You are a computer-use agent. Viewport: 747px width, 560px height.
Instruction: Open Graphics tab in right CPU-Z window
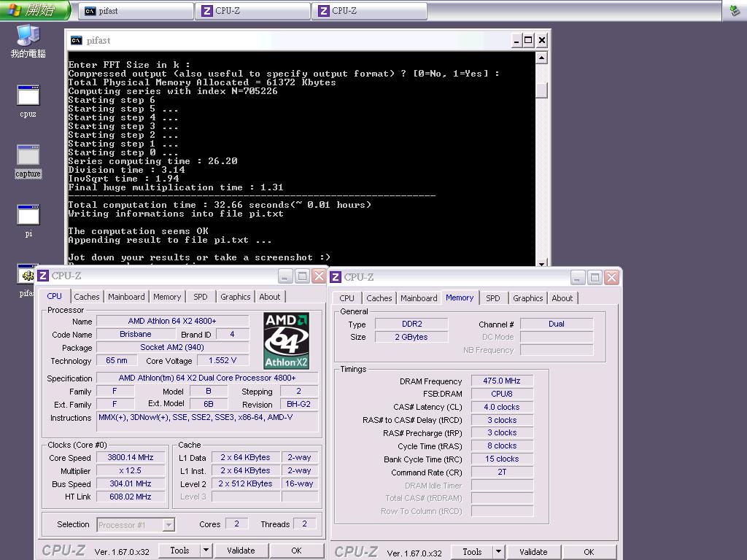[528, 298]
